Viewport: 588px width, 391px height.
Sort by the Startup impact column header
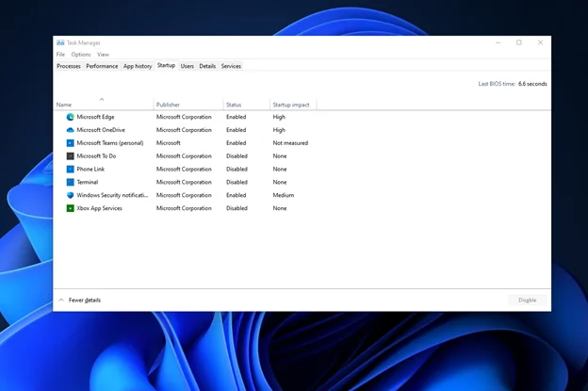coord(293,104)
